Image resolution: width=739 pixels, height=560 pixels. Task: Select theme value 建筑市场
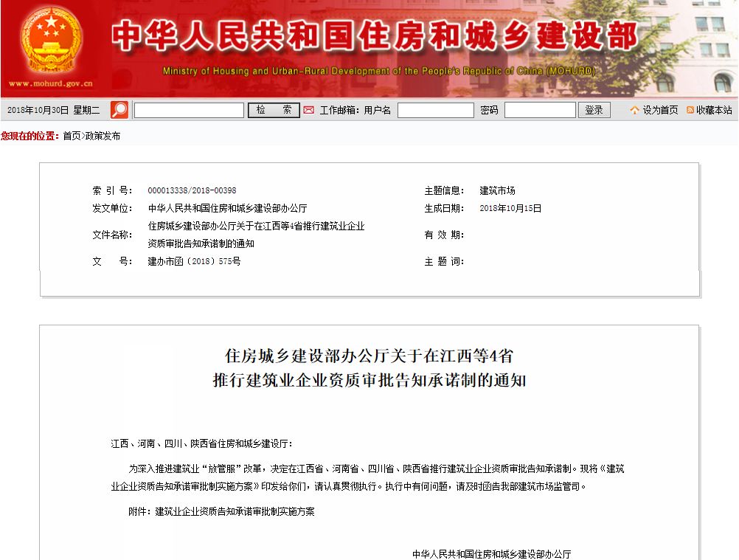point(497,190)
